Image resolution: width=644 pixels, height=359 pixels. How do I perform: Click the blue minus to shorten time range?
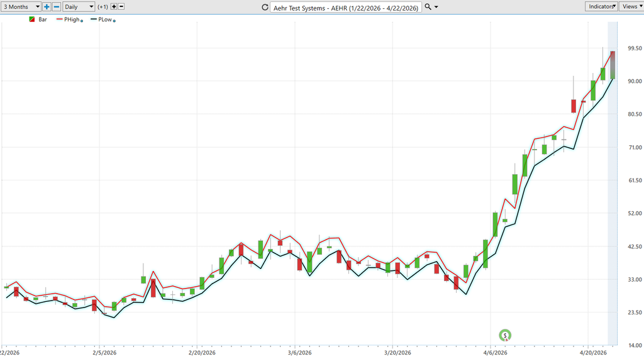tap(56, 6)
